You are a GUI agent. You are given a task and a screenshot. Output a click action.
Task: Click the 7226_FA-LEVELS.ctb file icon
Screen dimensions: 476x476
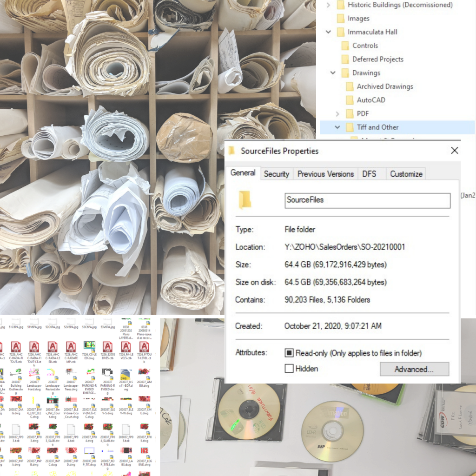click(126, 346)
